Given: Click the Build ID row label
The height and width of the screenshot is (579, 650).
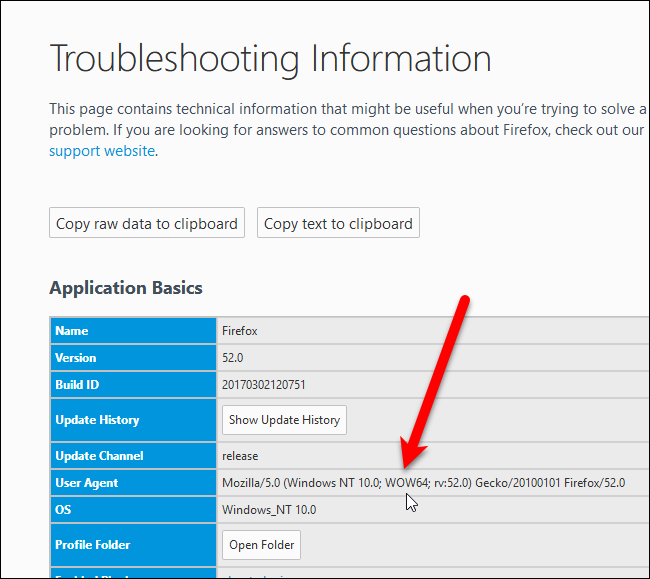Looking at the screenshot, I should [x=78, y=385].
